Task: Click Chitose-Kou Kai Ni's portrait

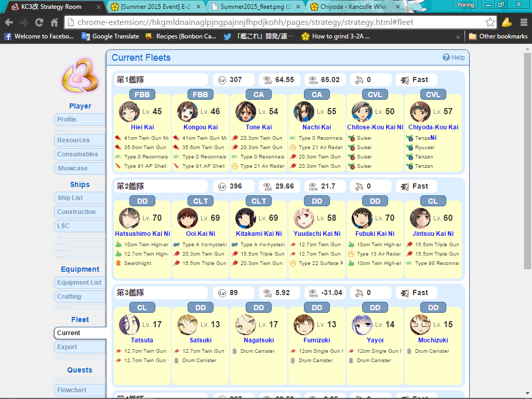Action: [362, 112]
